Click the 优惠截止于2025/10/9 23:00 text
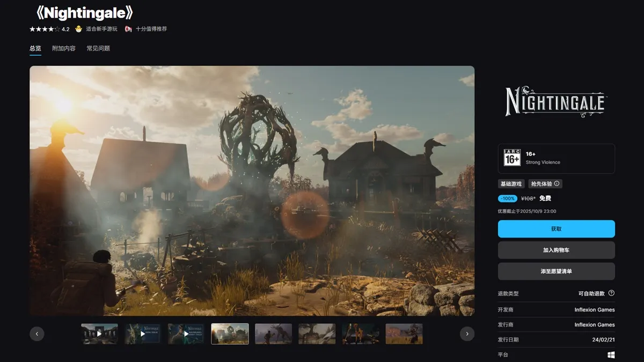 point(527,211)
